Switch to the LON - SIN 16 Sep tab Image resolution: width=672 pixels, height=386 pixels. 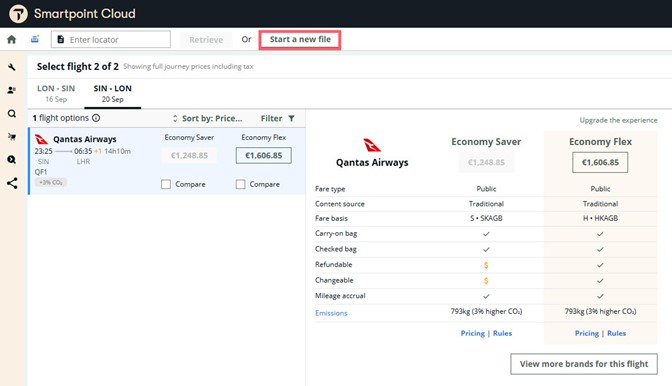click(x=56, y=93)
